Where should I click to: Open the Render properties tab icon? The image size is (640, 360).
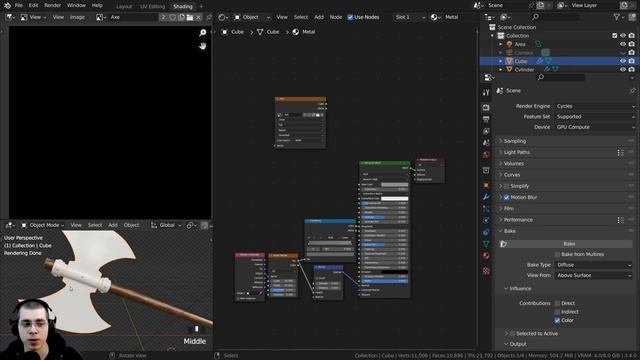(486, 107)
